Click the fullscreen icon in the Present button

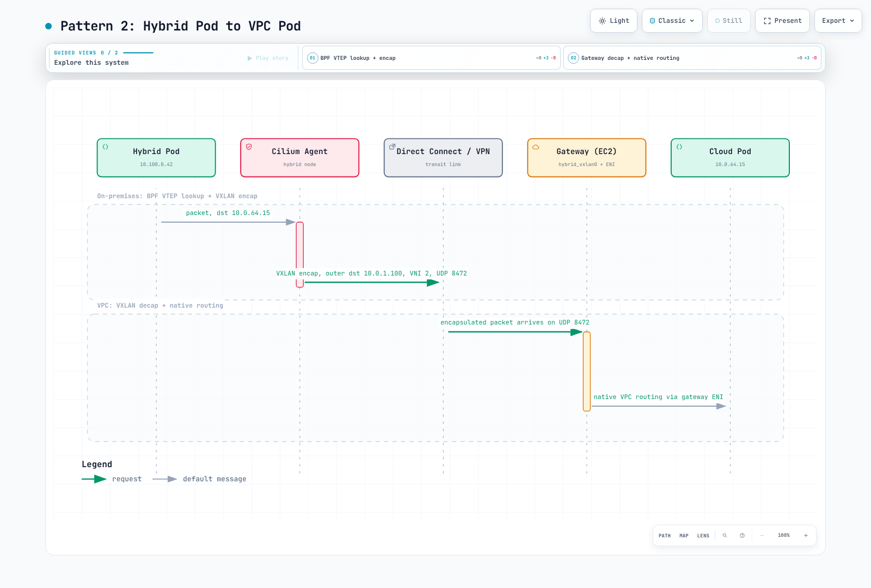point(767,21)
